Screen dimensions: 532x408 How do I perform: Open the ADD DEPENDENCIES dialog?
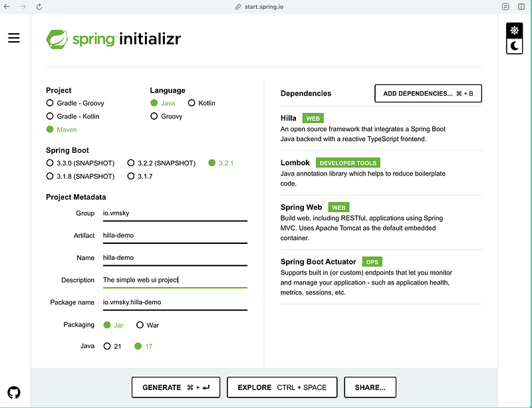(x=428, y=93)
